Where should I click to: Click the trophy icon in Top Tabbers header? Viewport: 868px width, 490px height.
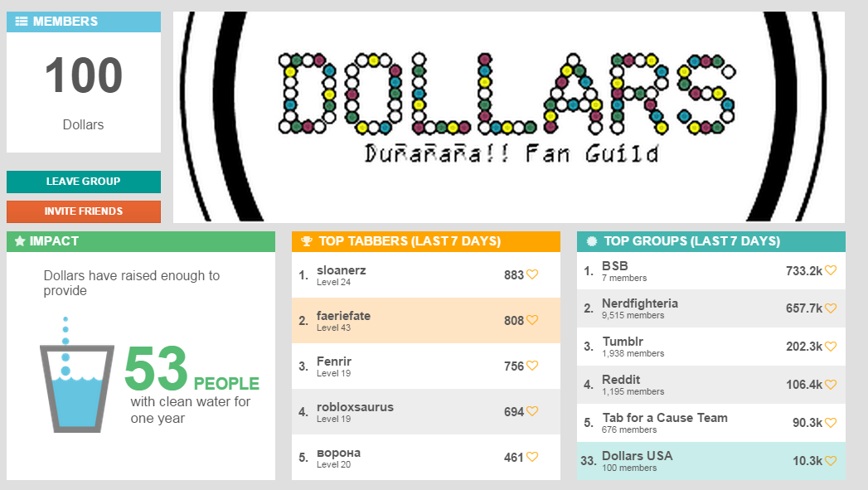click(x=306, y=240)
